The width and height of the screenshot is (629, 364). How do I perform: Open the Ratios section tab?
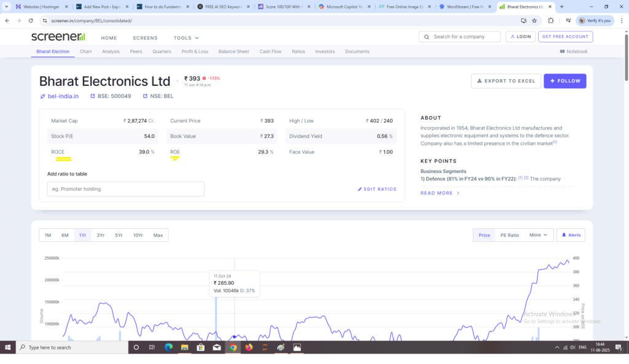tap(299, 52)
